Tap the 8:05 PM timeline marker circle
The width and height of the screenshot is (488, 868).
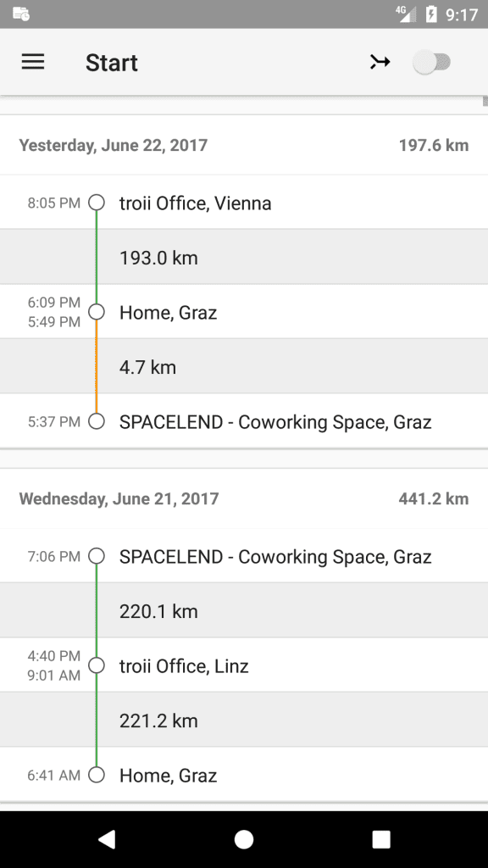pyautogui.click(x=97, y=203)
